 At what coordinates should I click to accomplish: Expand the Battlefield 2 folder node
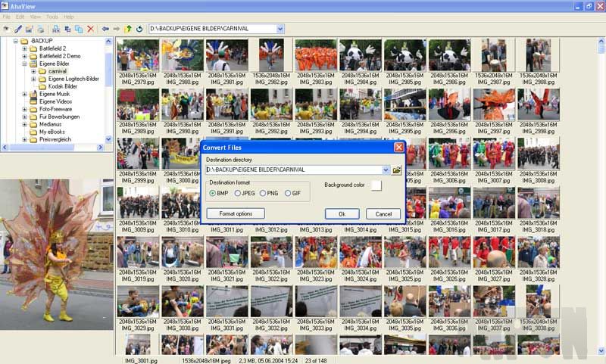tap(24, 48)
